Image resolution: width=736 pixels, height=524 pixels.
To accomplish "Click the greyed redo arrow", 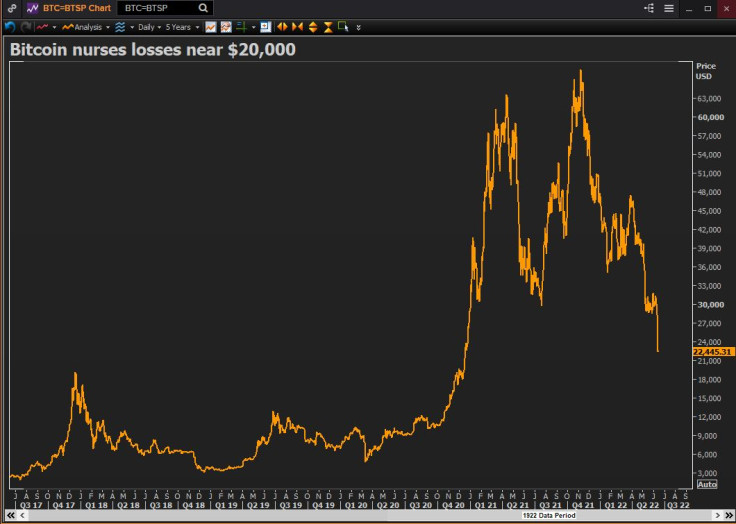I will [26, 27].
